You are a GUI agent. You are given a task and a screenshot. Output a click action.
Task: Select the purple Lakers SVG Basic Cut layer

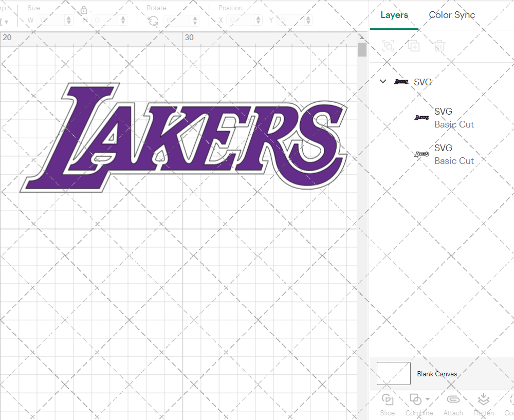[x=442, y=118]
